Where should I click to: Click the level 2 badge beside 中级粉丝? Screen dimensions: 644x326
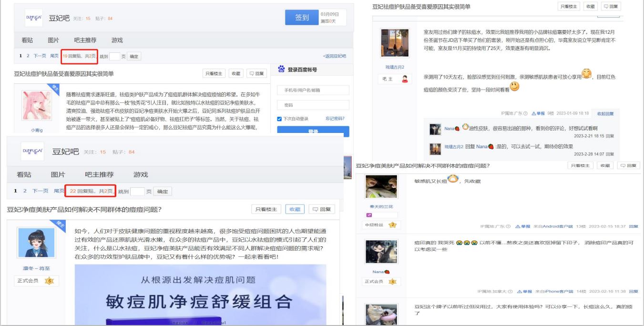click(x=393, y=225)
